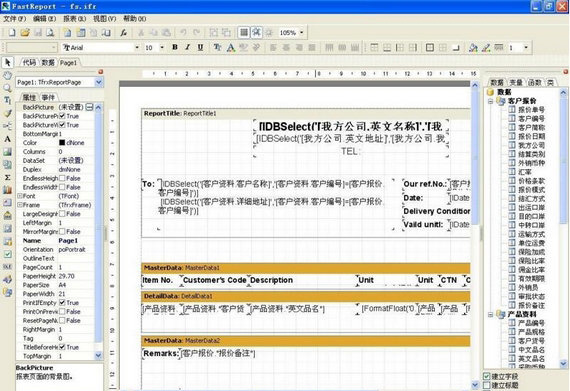Image resolution: width=570 pixels, height=391 pixels.
Task: Select the text edit tool
Action: 8,101
